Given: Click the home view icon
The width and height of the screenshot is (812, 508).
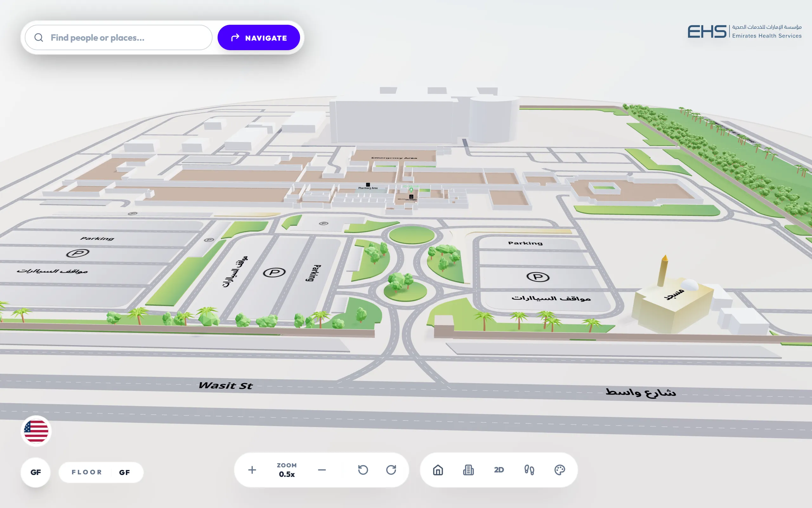Looking at the screenshot, I should point(438,470).
